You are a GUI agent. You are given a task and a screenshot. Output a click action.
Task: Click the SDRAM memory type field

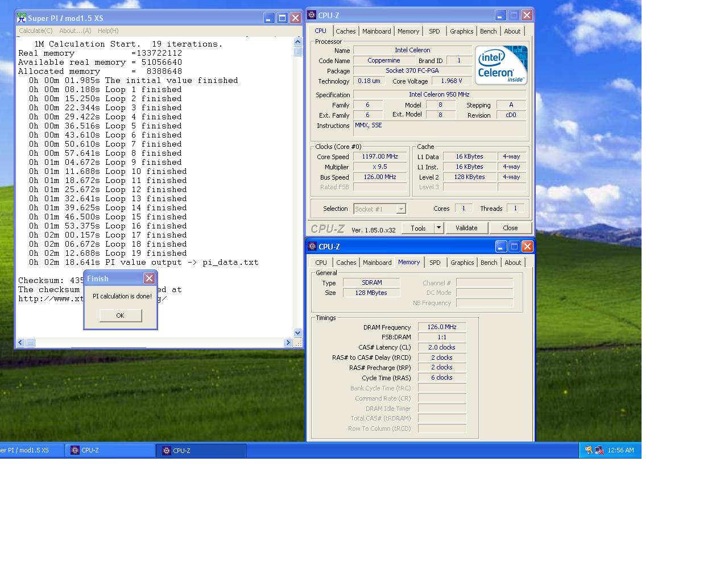(371, 282)
